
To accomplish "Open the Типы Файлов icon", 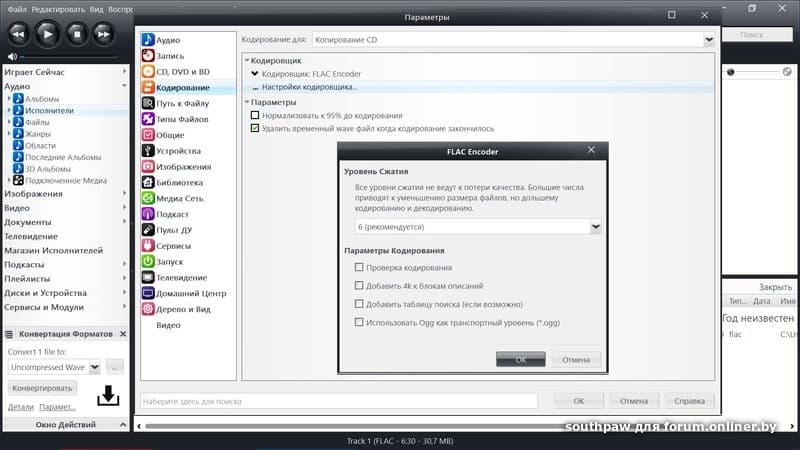I will (148, 118).
